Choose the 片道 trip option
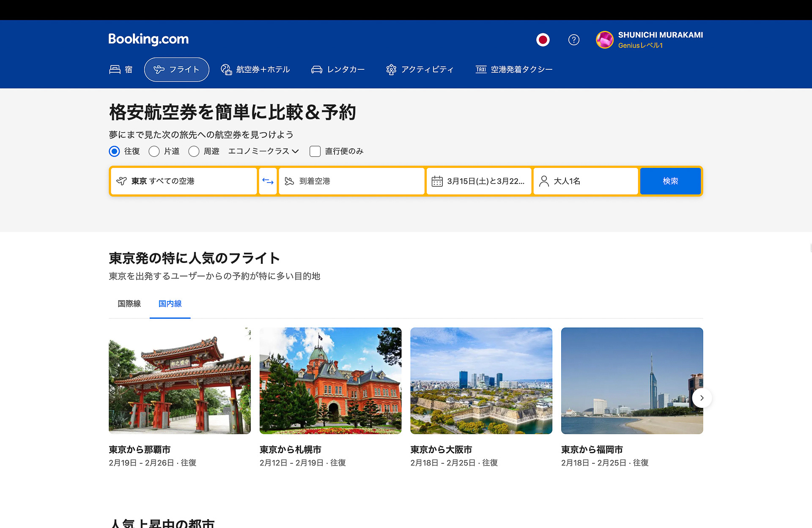This screenshot has width=812, height=528. tap(154, 151)
